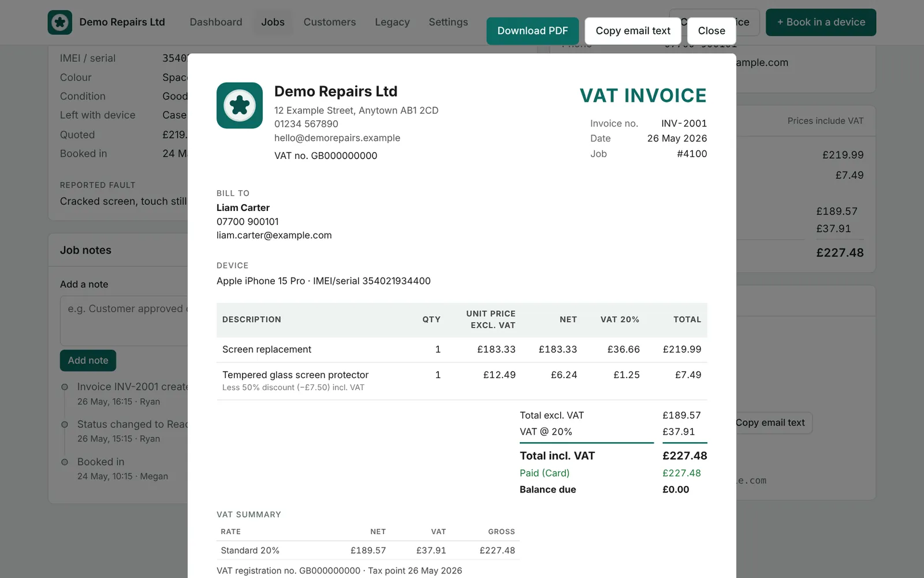Viewport: 924px width, 578px height.
Task: Switch to Legacy section
Action: (x=392, y=22)
